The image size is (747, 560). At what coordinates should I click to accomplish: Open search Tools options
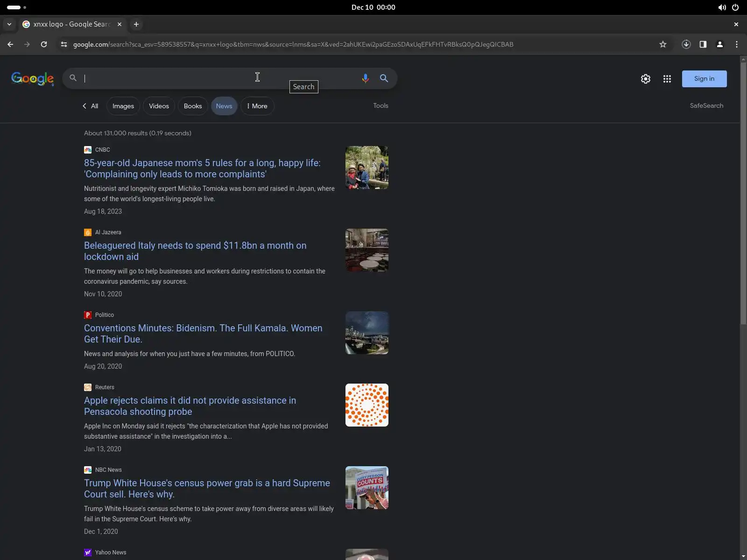(x=381, y=105)
